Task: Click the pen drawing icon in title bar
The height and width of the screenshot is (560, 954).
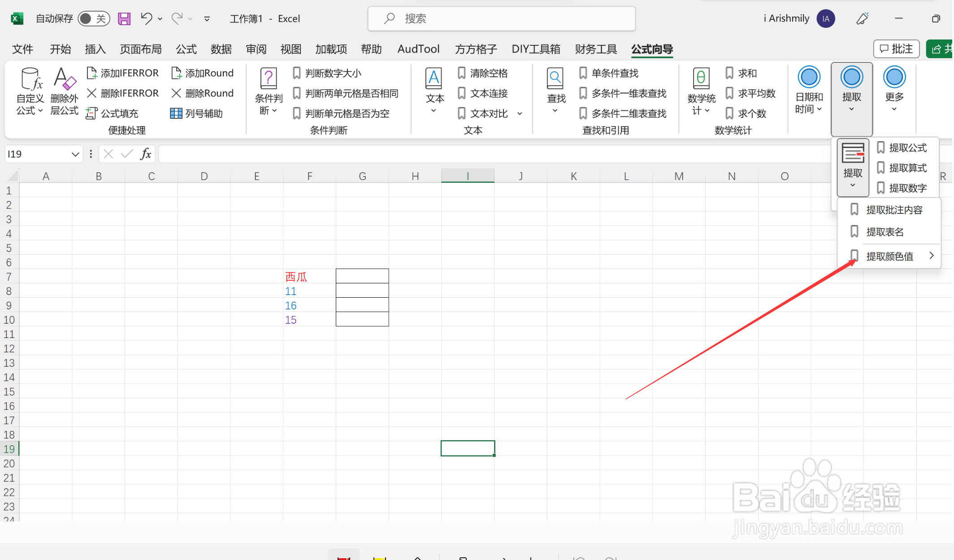Action: click(862, 18)
